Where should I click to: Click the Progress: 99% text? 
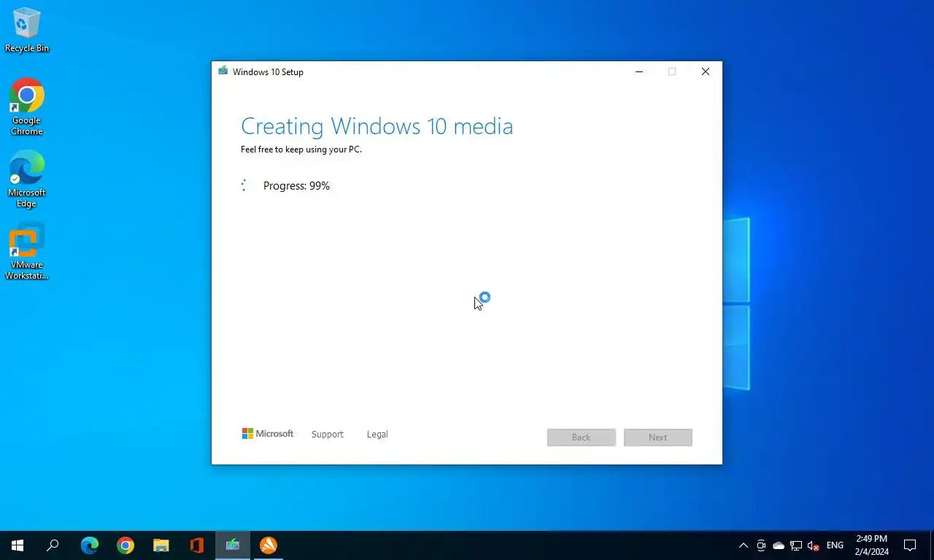pyautogui.click(x=296, y=186)
